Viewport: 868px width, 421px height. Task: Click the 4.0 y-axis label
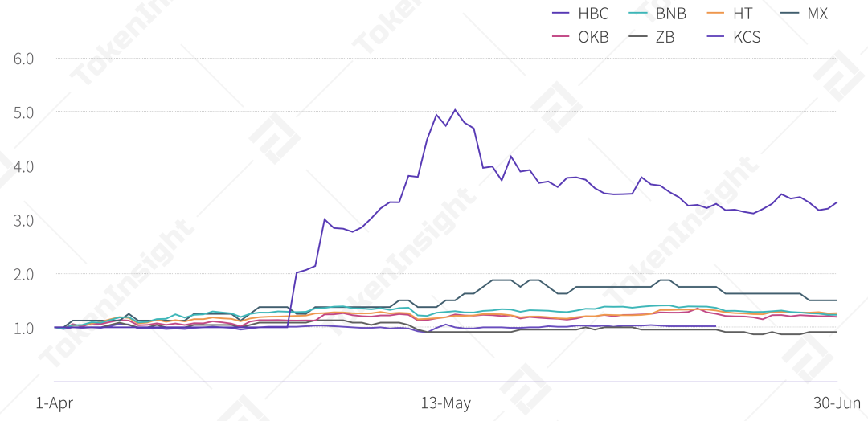tap(23, 166)
